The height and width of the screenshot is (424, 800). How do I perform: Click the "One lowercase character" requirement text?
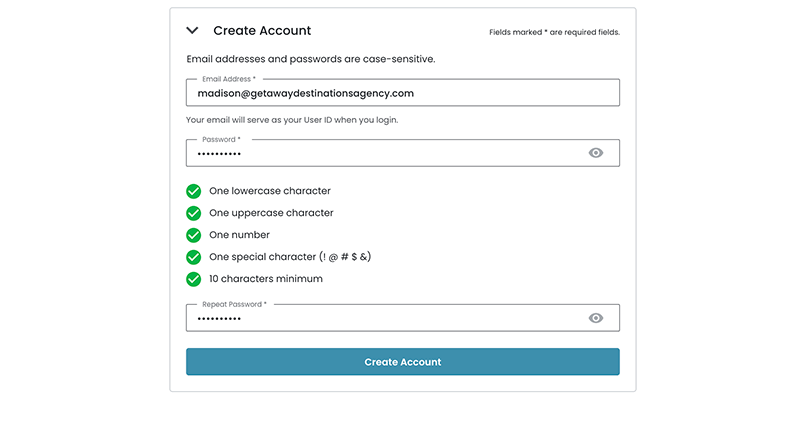270,191
